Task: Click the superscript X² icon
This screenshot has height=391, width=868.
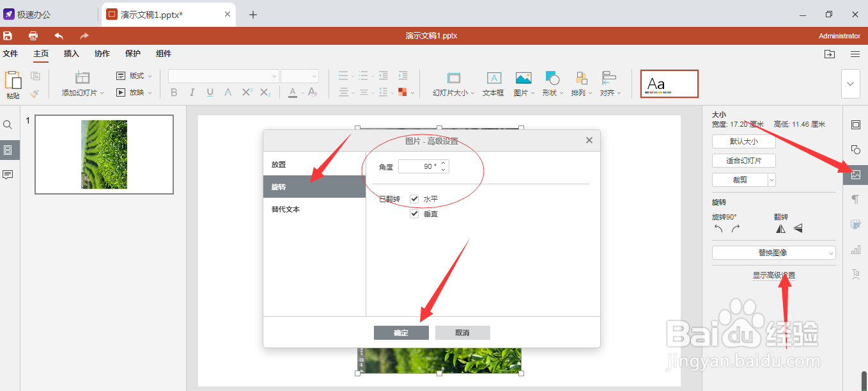Action: click(x=247, y=93)
